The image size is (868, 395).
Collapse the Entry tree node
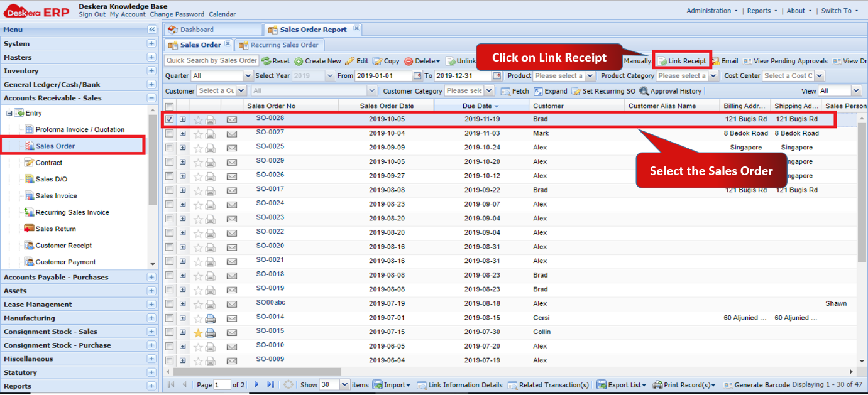coord(9,113)
